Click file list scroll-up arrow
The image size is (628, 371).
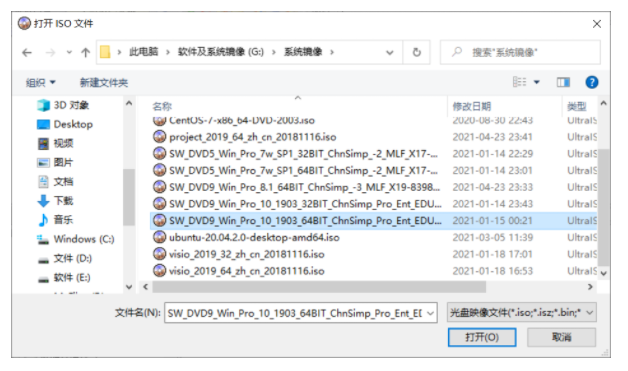(603, 103)
